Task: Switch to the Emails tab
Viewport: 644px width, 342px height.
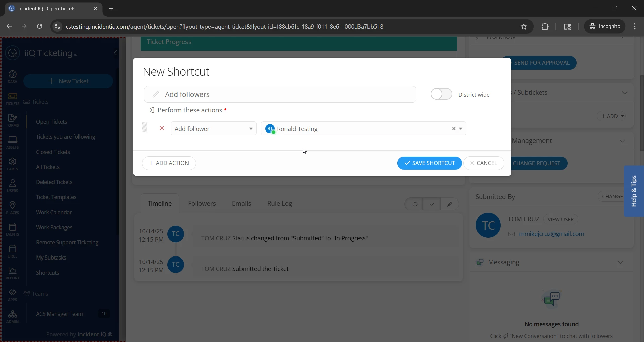Action: [241, 203]
